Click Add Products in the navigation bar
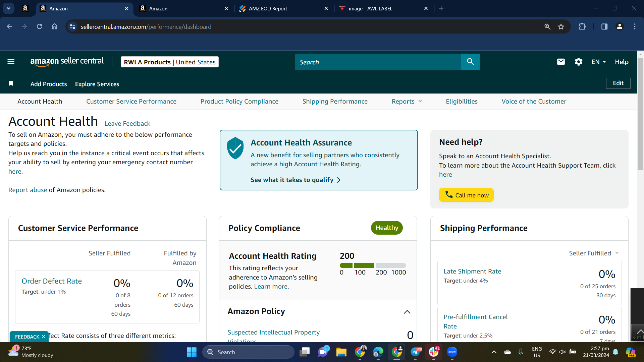Image resolution: width=644 pixels, height=362 pixels. click(x=49, y=84)
